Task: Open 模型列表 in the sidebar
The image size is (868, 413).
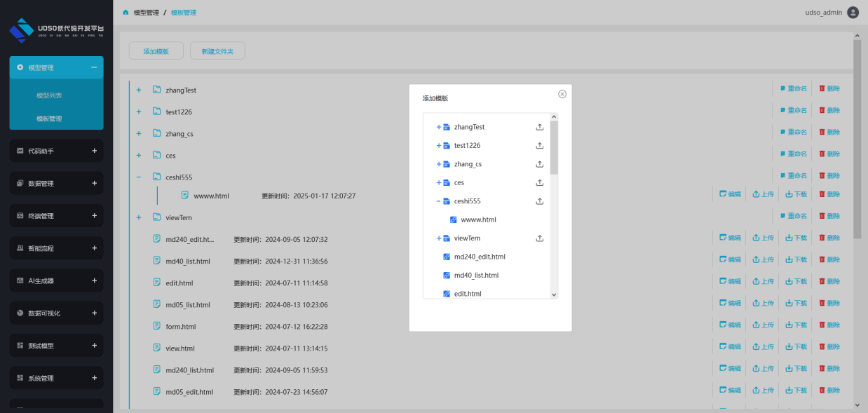Action: (49, 95)
